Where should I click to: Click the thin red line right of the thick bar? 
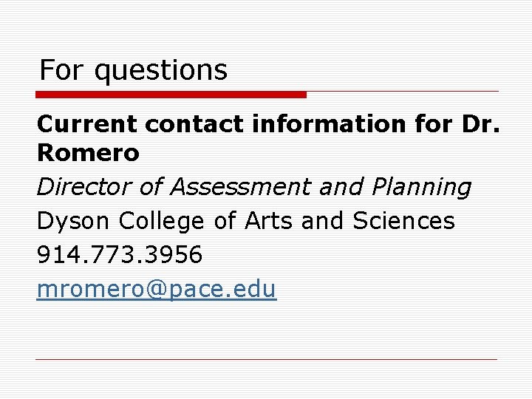click(403, 92)
